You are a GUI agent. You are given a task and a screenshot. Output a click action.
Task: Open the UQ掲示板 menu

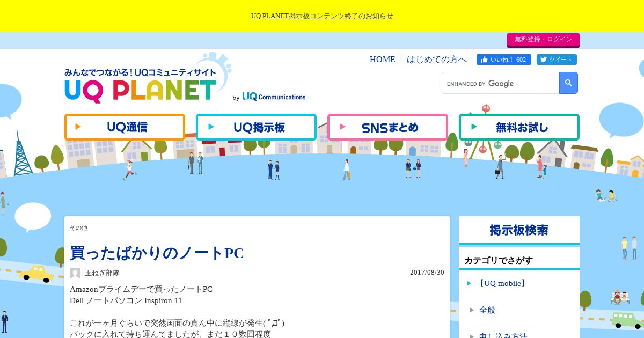click(256, 127)
